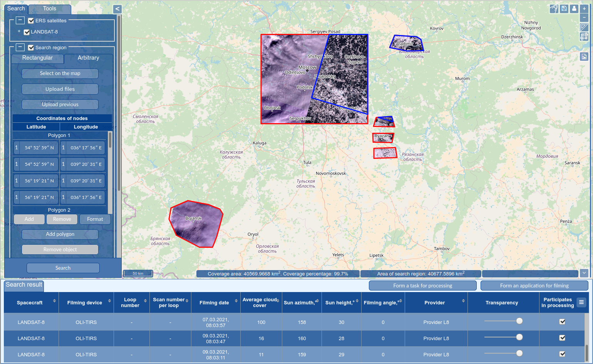Click the image export icon on map
Viewport: 593px width, 364px height.
[584, 57]
